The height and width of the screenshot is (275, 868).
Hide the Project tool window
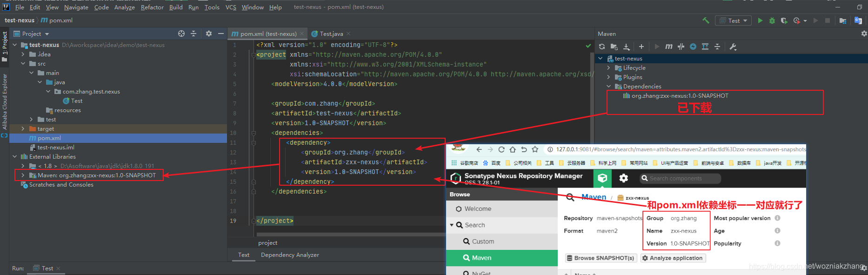tap(221, 34)
